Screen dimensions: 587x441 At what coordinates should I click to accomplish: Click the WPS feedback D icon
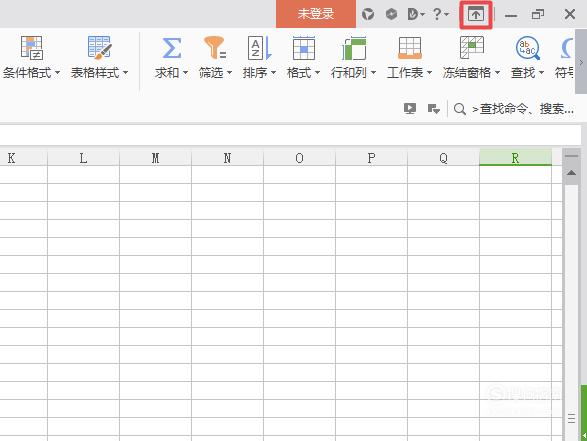[x=413, y=15]
